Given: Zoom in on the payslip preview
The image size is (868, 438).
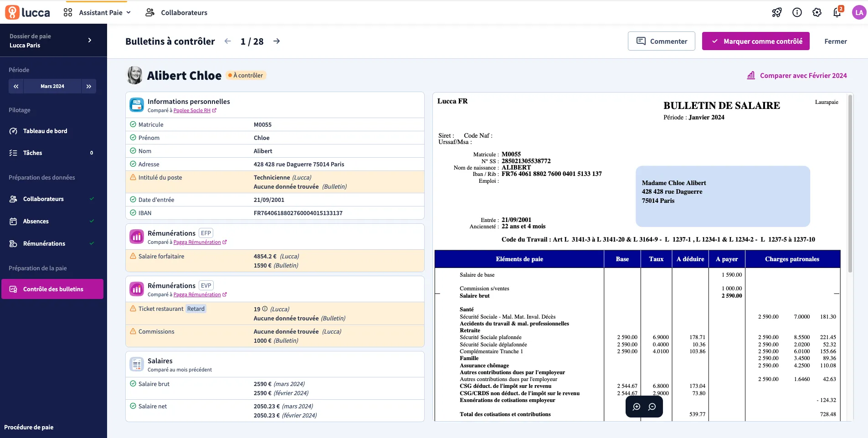Looking at the screenshot, I should (637, 407).
